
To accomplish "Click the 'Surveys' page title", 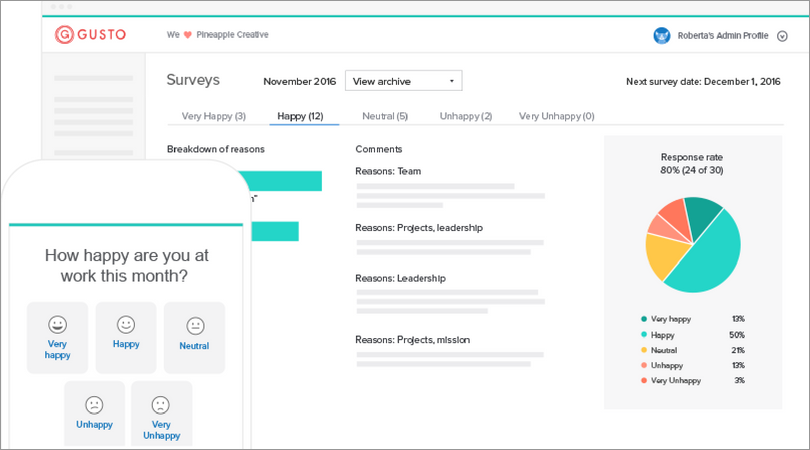I will pos(193,80).
